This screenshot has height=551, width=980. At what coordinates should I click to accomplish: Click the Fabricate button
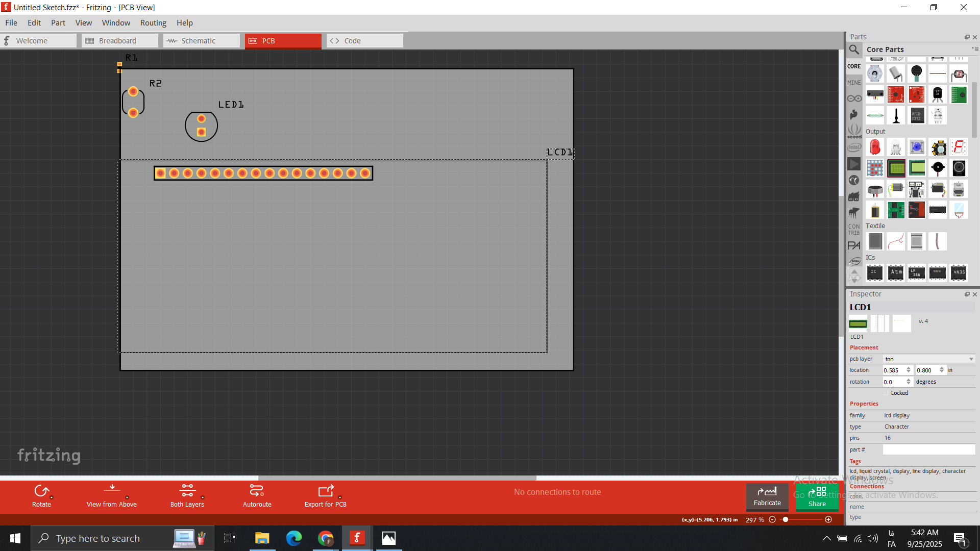[767, 496]
